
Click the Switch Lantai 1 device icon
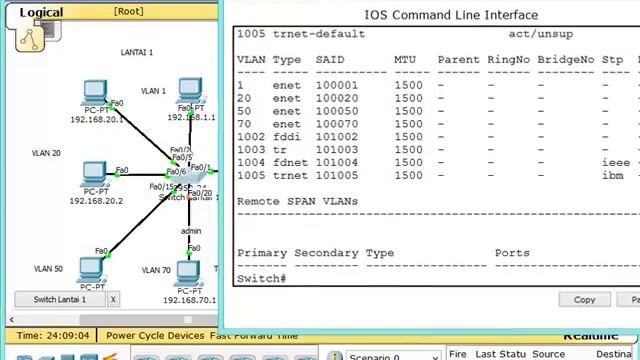(189, 176)
